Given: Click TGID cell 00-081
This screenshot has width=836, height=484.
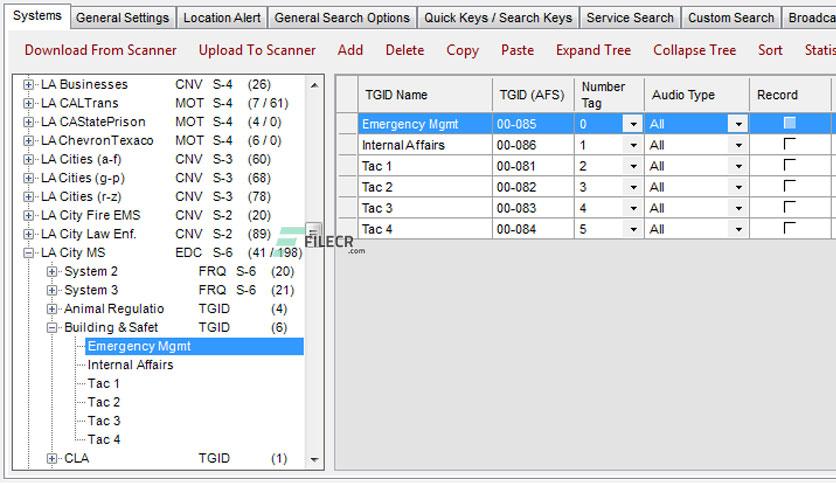Looking at the screenshot, I should [x=533, y=166].
